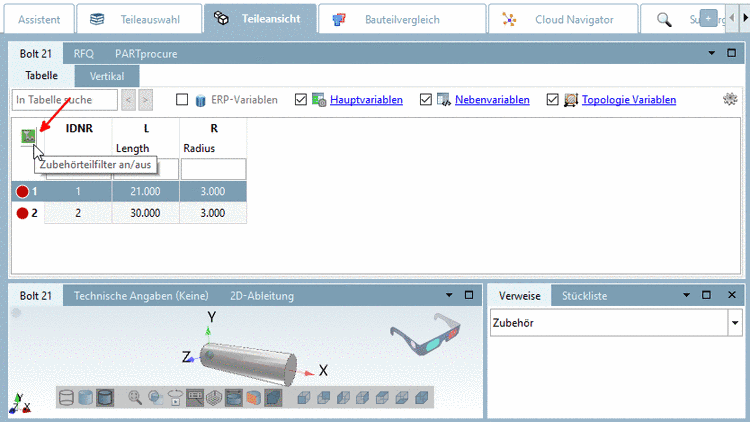
Task: Select shaded with edges display mode
Action: click(x=105, y=398)
